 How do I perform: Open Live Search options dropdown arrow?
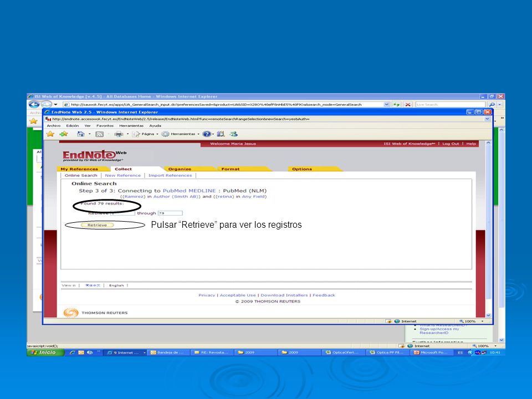tap(500, 105)
